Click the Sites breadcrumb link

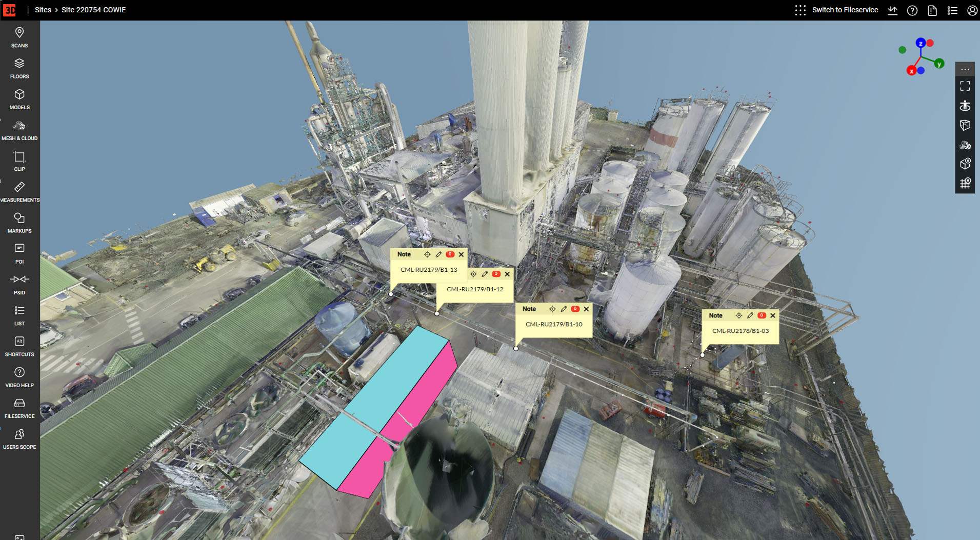pos(43,10)
